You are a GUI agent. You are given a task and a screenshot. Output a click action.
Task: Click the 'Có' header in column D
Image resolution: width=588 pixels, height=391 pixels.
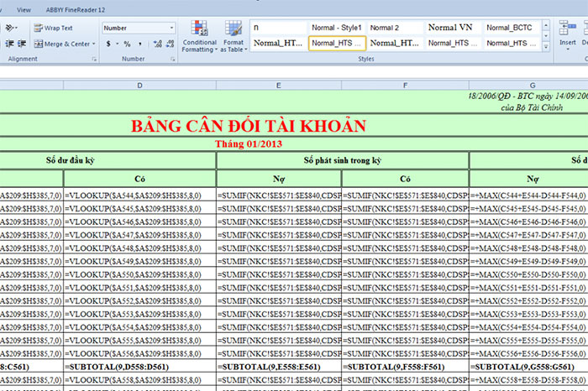140,179
